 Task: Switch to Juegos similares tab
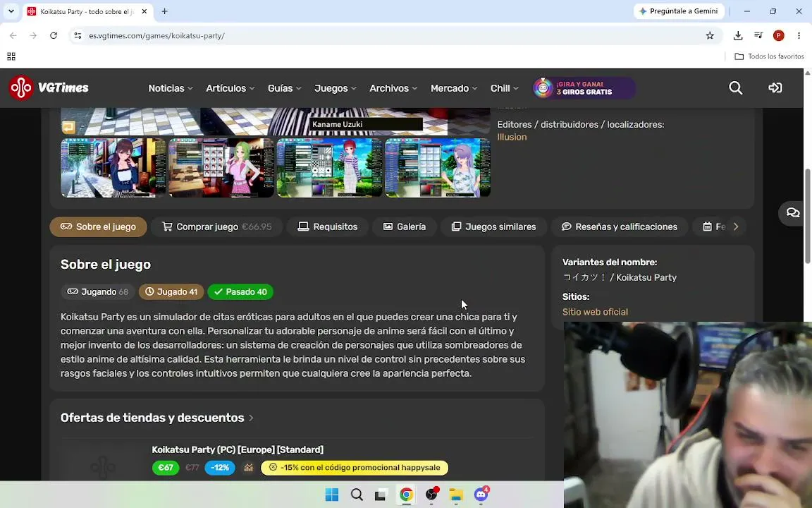click(493, 226)
